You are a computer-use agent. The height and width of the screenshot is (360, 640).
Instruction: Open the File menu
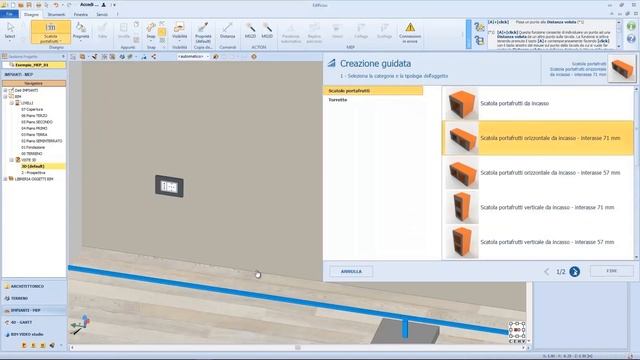pos(9,14)
